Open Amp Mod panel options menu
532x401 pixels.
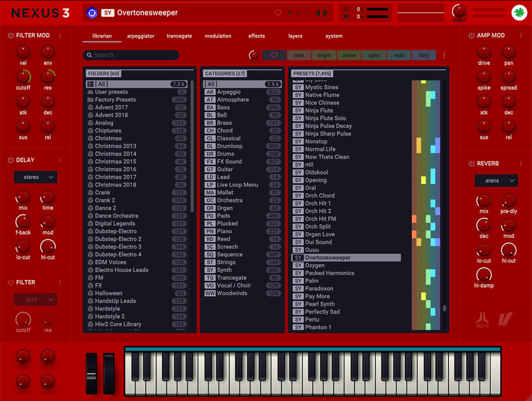click(x=521, y=35)
